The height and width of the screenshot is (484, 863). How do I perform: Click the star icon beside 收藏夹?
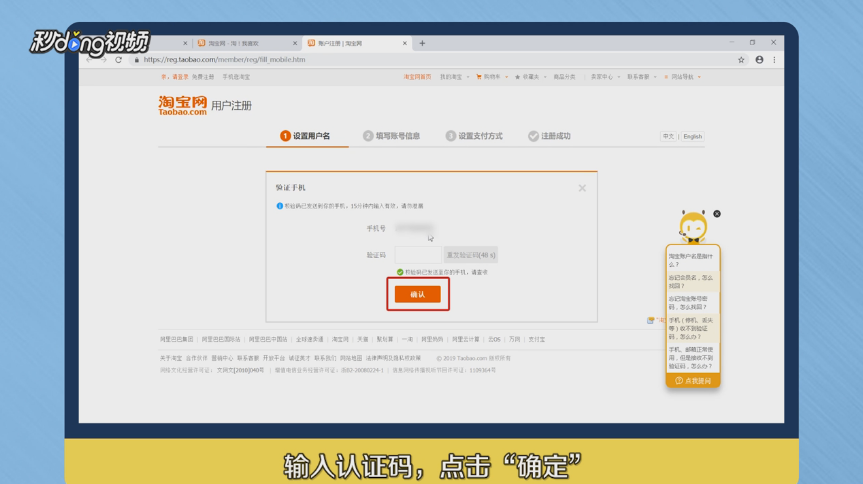point(517,77)
